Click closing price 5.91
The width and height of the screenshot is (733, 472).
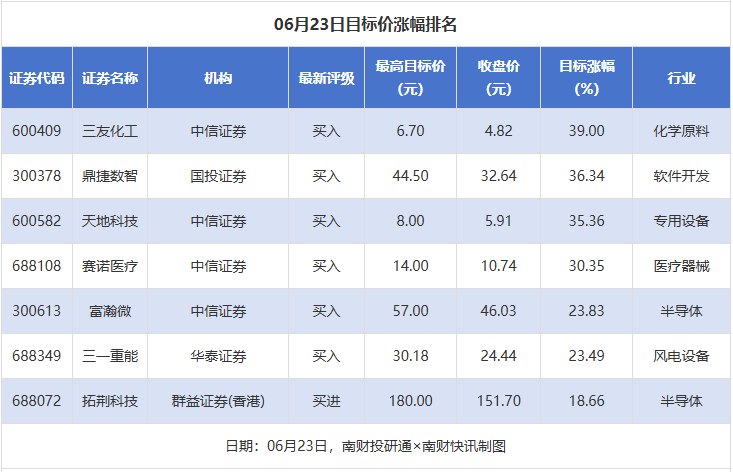[x=498, y=221]
